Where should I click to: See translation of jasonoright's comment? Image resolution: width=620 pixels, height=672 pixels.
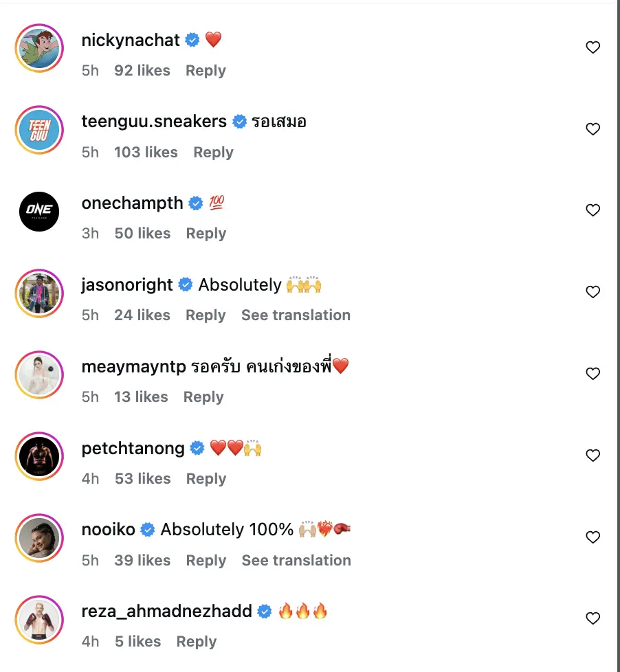click(x=296, y=315)
